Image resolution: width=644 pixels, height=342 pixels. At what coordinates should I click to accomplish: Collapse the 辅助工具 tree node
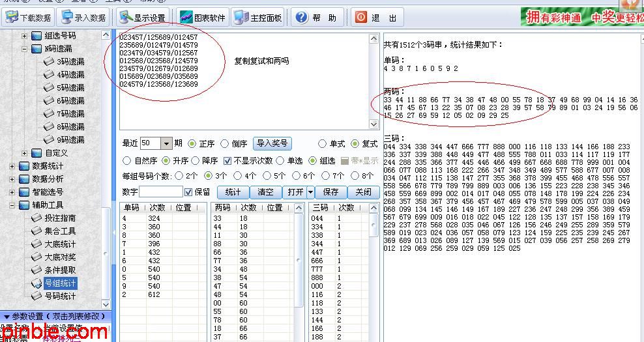click(12, 205)
